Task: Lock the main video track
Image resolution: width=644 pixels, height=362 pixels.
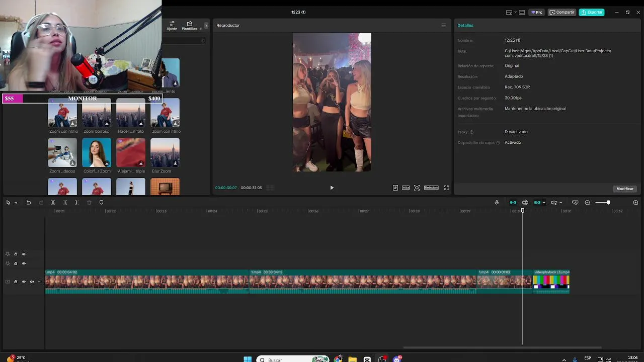Action: click(x=16, y=282)
